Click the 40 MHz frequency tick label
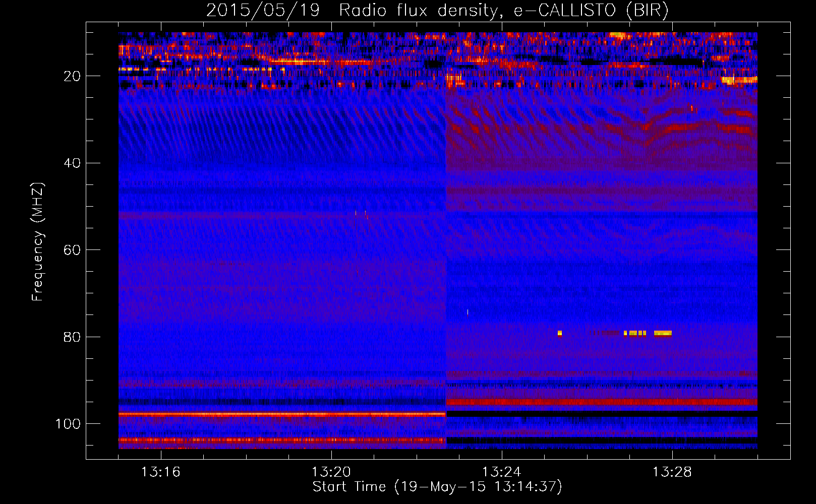Viewport: 816px width, 504px height. coord(72,163)
